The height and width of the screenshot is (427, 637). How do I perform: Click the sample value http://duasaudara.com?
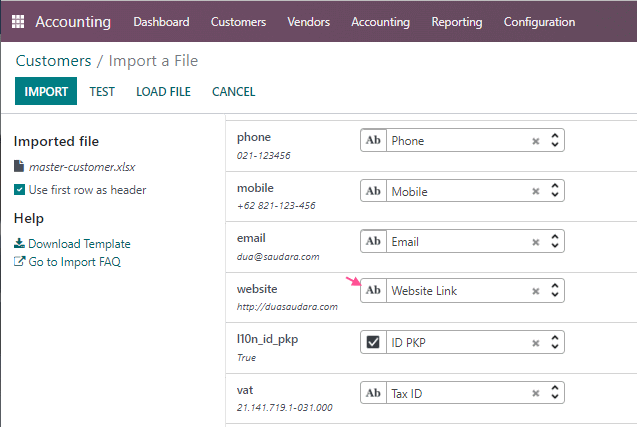tap(287, 307)
